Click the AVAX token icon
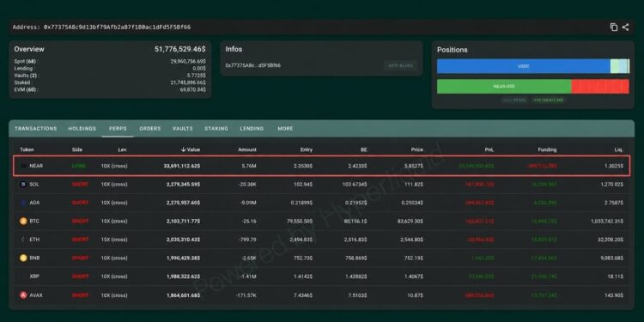This screenshot has height=322, width=644. (x=23, y=295)
